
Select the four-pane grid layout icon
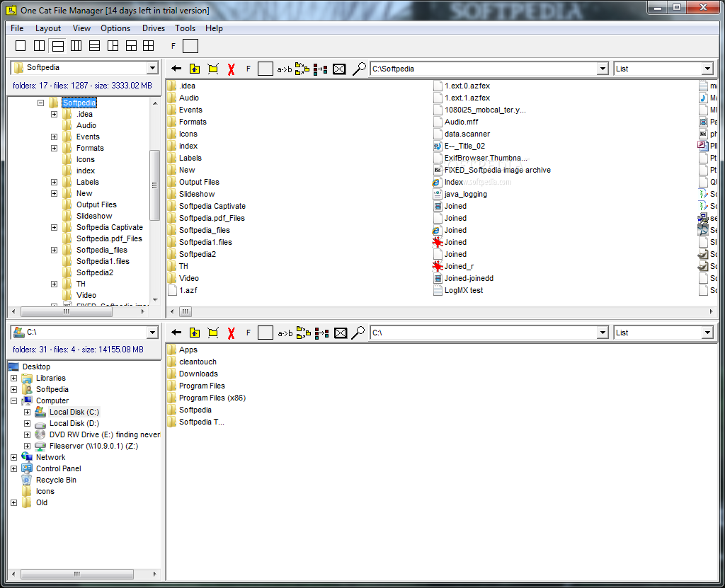pyautogui.click(x=149, y=46)
